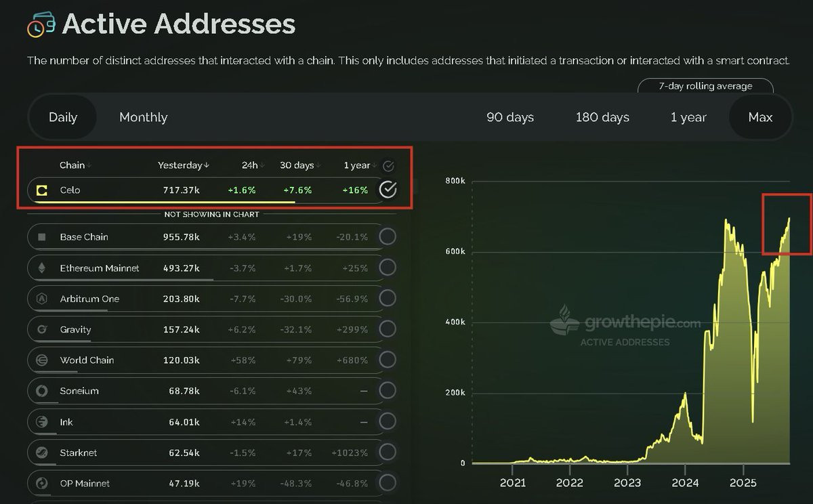Add Ink to the chart
Screen dimensions: 813x504
pyautogui.click(x=388, y=422)
